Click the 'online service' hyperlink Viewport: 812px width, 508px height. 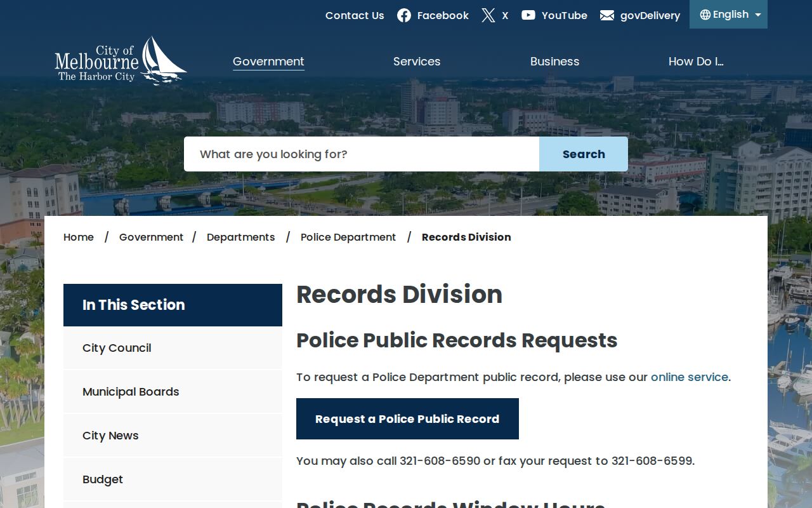(690, 377)
